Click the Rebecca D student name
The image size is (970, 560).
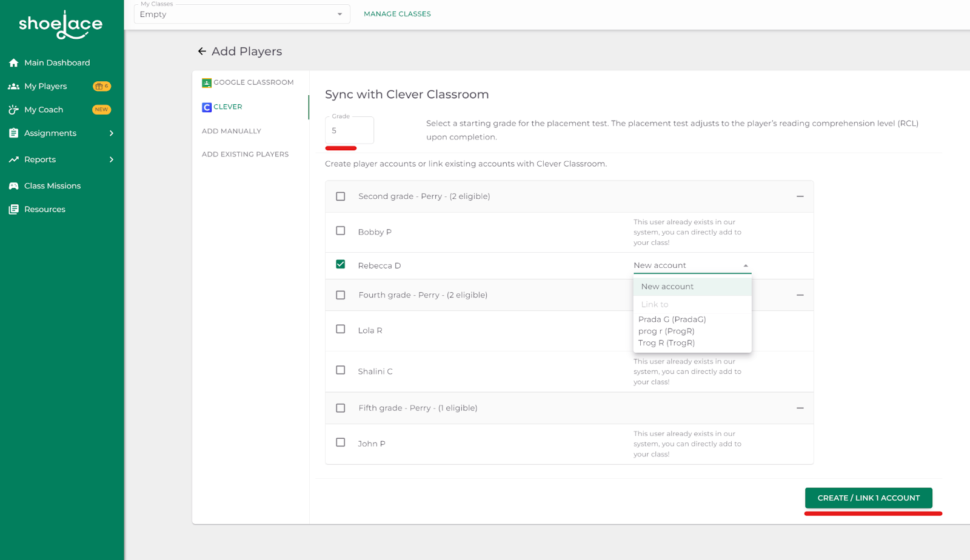coord(380,265)
